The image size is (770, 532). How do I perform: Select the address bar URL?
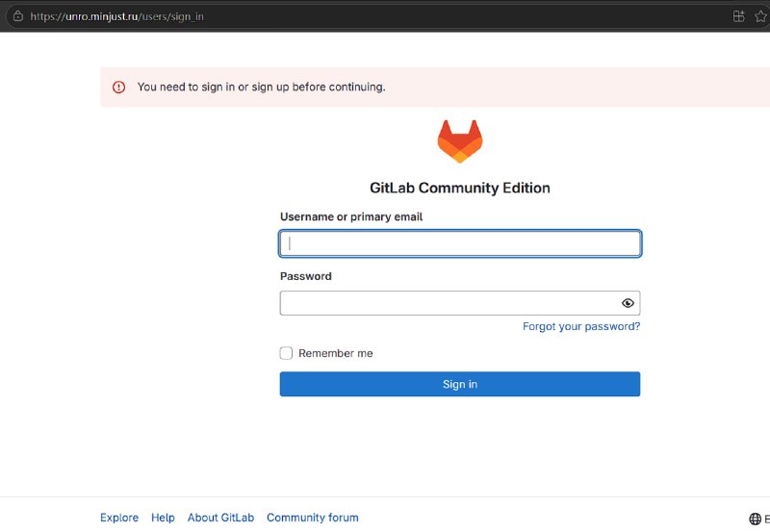pos(116,16)
